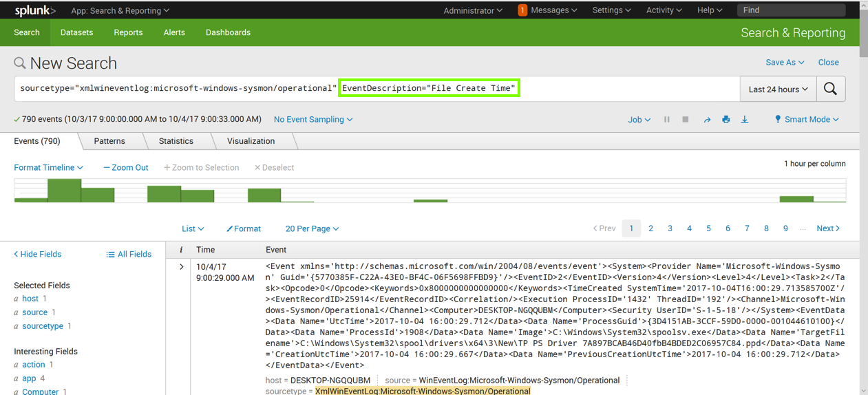Select host field in sidebar
The width and height of the screenshot is (868, 395).
(x=30, y=299)
